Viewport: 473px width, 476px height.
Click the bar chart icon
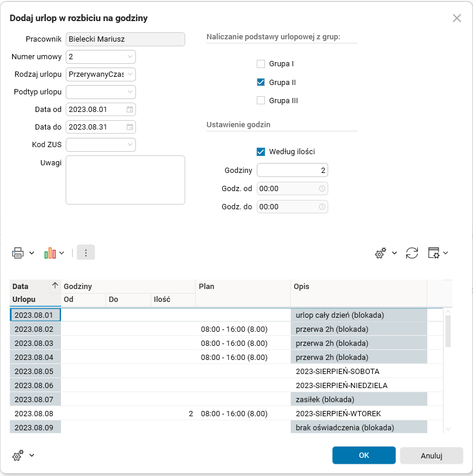coord(50,253)
